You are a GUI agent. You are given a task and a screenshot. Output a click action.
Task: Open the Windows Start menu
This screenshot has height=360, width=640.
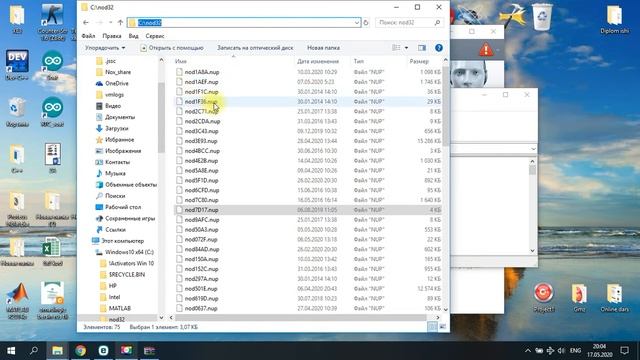coord(11,350)
